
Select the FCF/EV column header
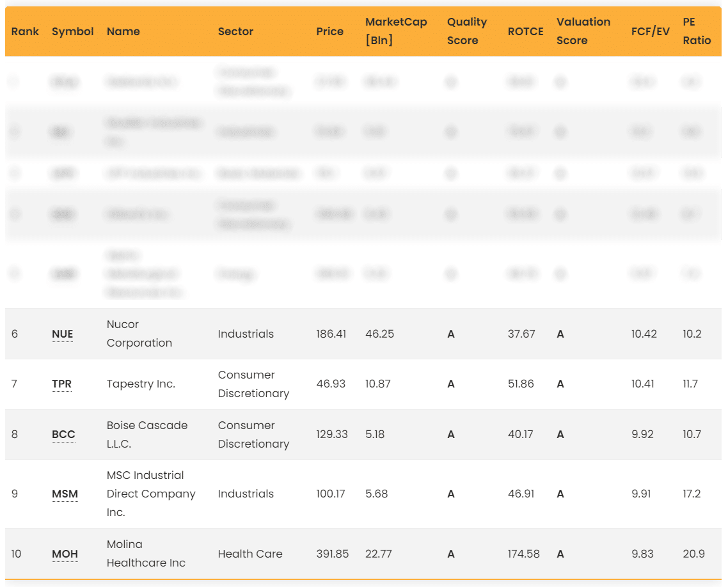(650, 31)
